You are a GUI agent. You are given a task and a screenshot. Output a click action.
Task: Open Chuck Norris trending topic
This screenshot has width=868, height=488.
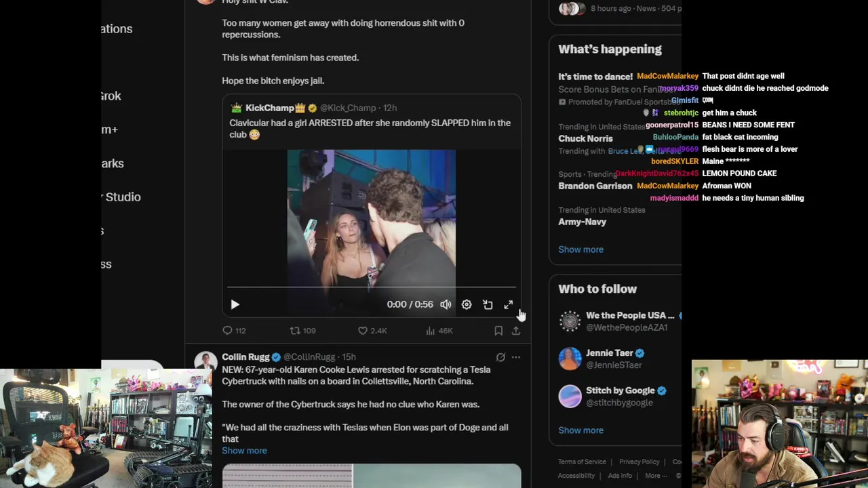(585, 138)
